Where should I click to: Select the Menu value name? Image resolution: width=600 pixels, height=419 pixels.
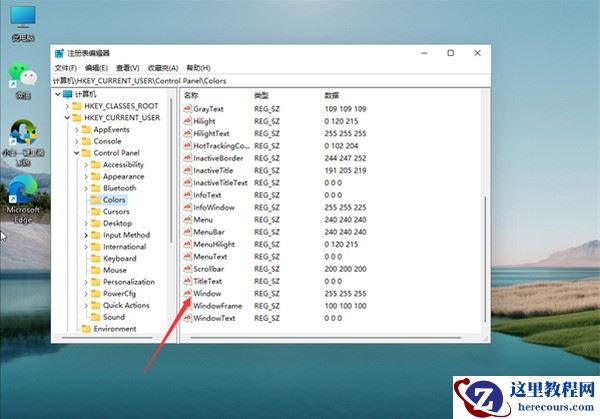click(x=203, y=220)
